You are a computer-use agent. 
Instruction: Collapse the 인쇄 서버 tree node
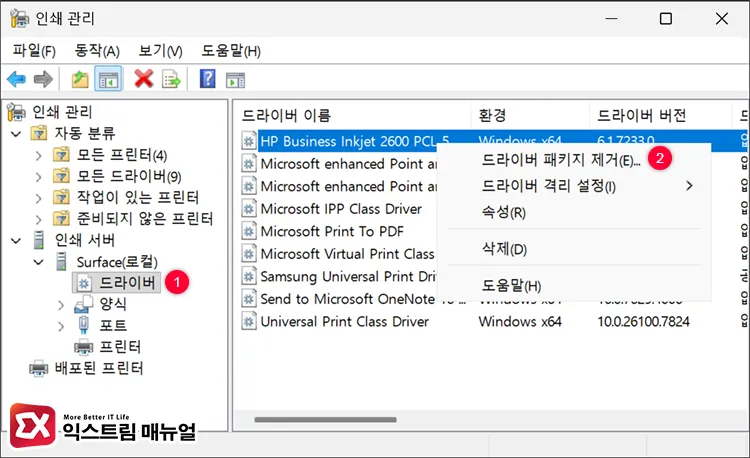click(16, 240)
